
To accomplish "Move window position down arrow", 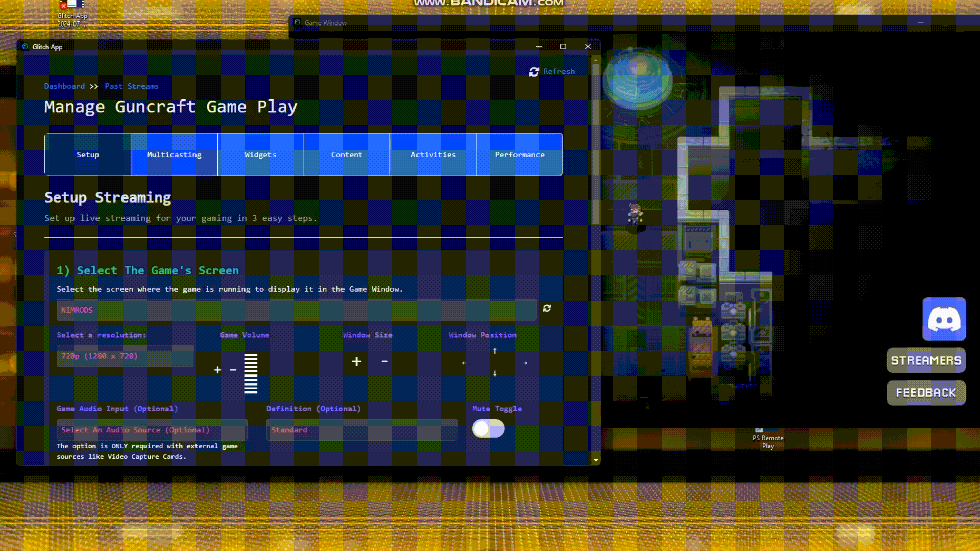I will [x=495, y=373].
